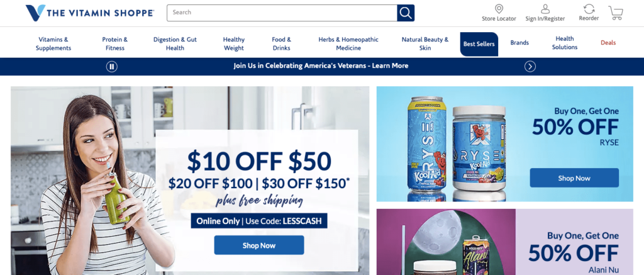The height and width of the screenshot is (275, 644).
Task: Open the Brands menu item
Action: click(x=519, y=43)
